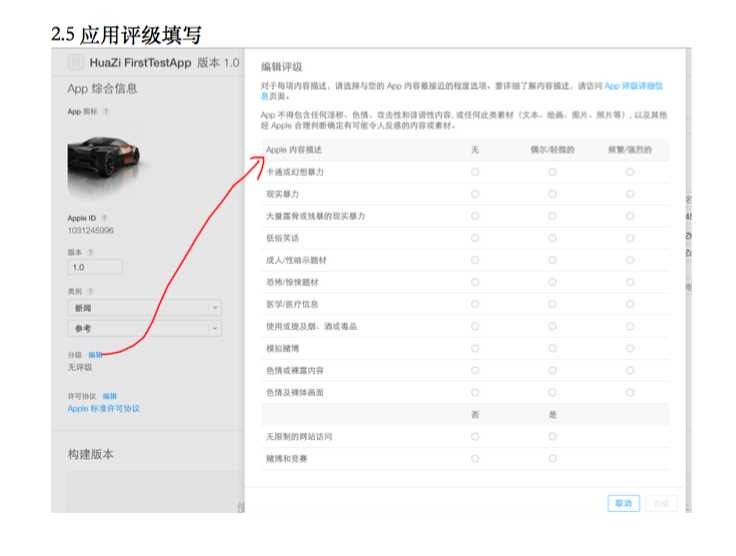Select 频繁/强烈的 for 色情或裸露内容
This screenshot has width=736, height=556.
[x=630, y=371]
